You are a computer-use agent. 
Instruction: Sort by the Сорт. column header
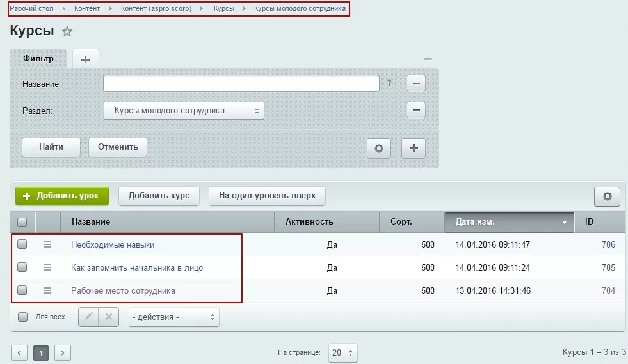(x=412, y=222)
